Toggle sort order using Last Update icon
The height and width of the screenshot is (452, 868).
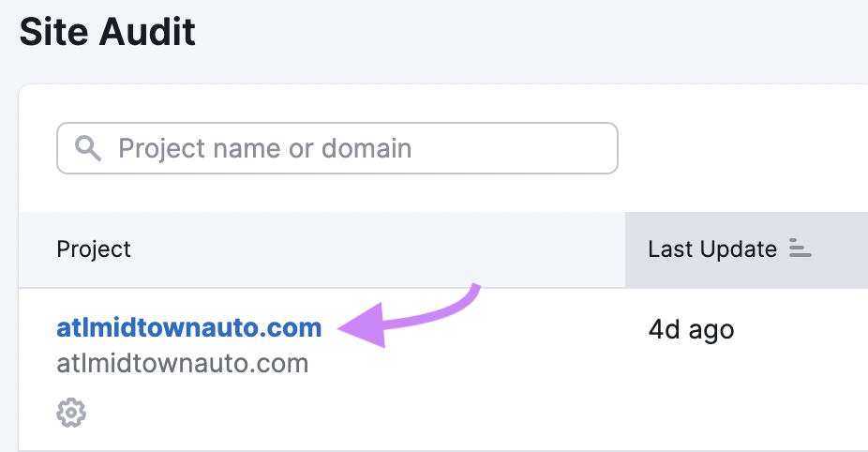pos(800,249)
